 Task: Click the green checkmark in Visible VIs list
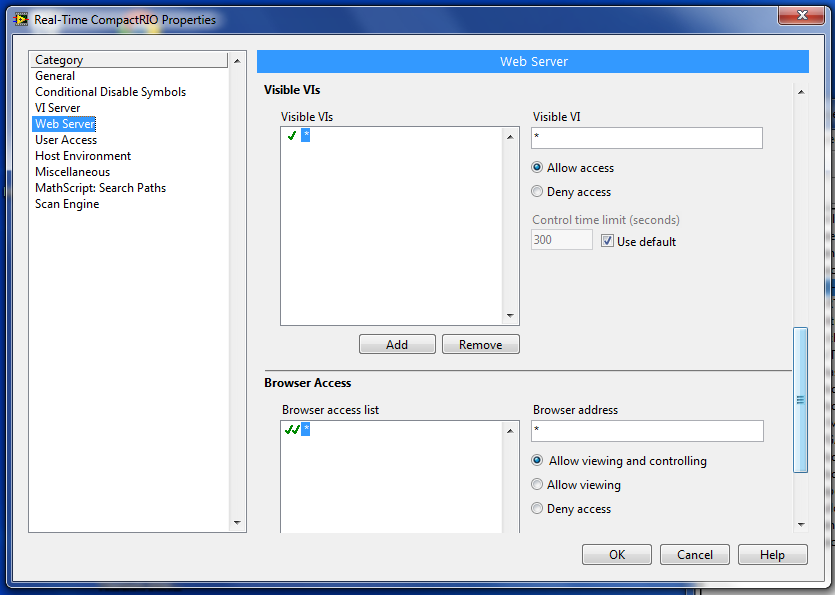292,136
